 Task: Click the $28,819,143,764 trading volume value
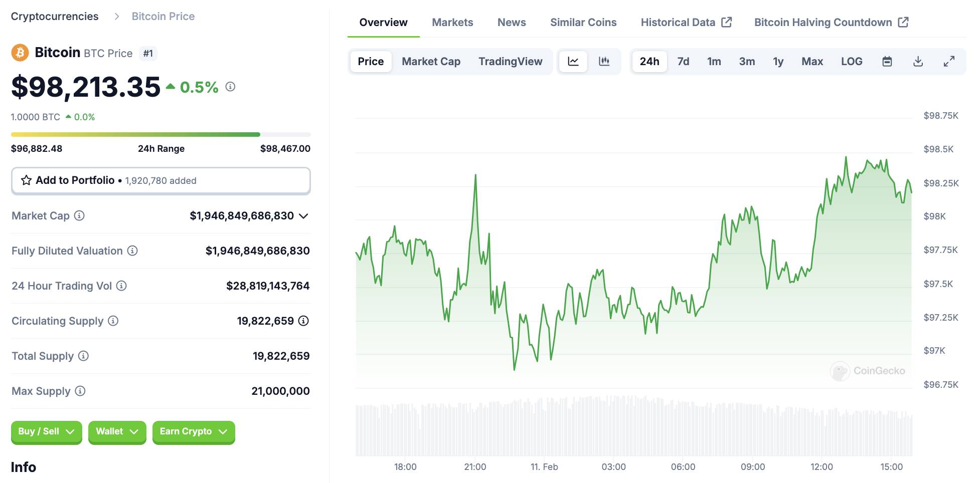(268, 286)
